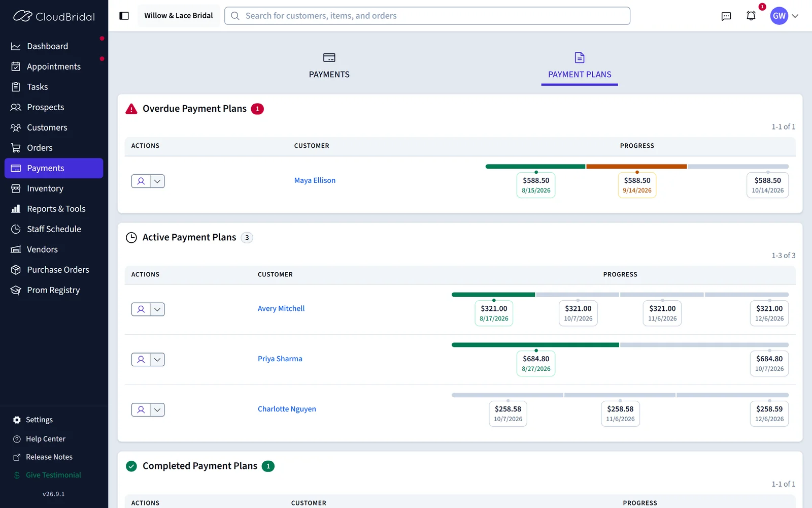Click the Vendors sidebar icon
The height and width of the screenshot is (508, 812).
[16, 249]
